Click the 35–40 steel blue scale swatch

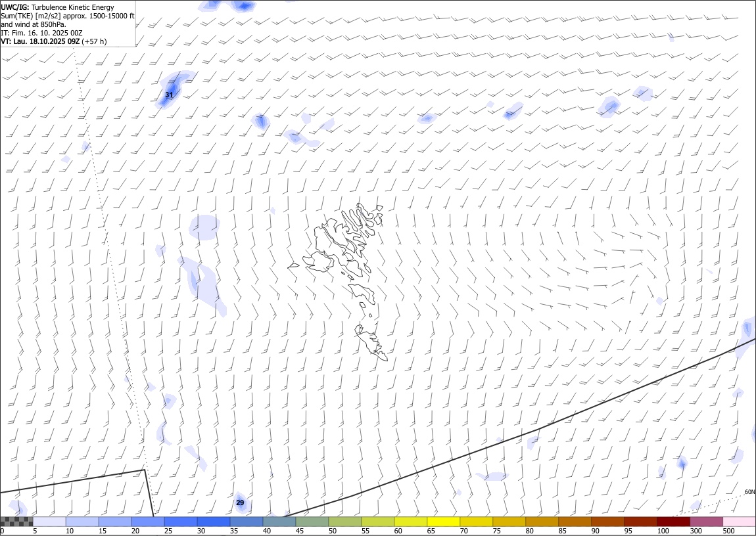(247, 522)
